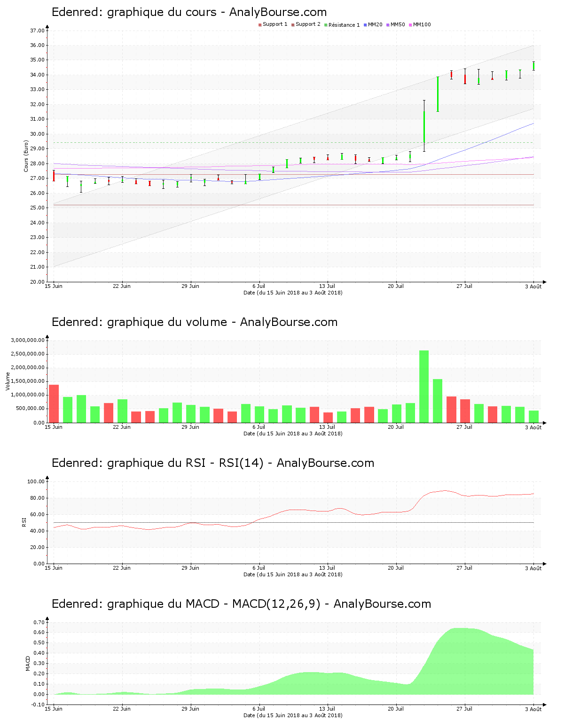Click the 37.00 value on price axis
This screenshot has width=564, height=728.
tap(37, 31)
